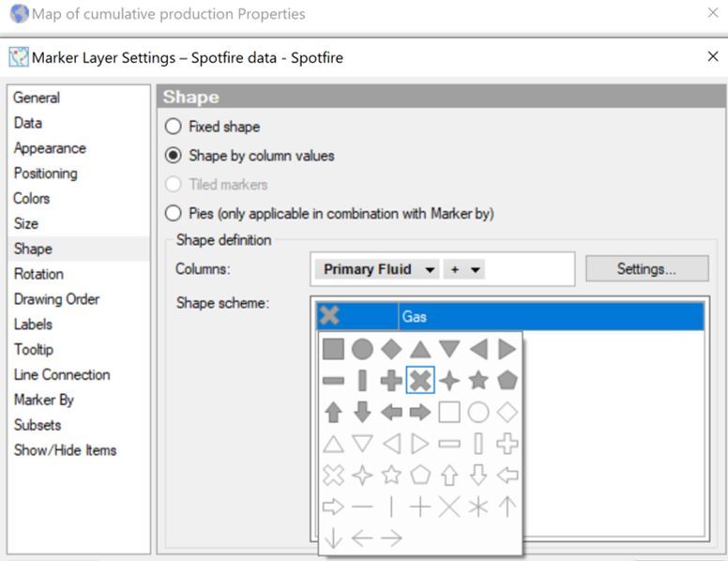Select the filled square marker shape
Image resolution: width=728 pixels, height=561 pixels.
(333, 350)
